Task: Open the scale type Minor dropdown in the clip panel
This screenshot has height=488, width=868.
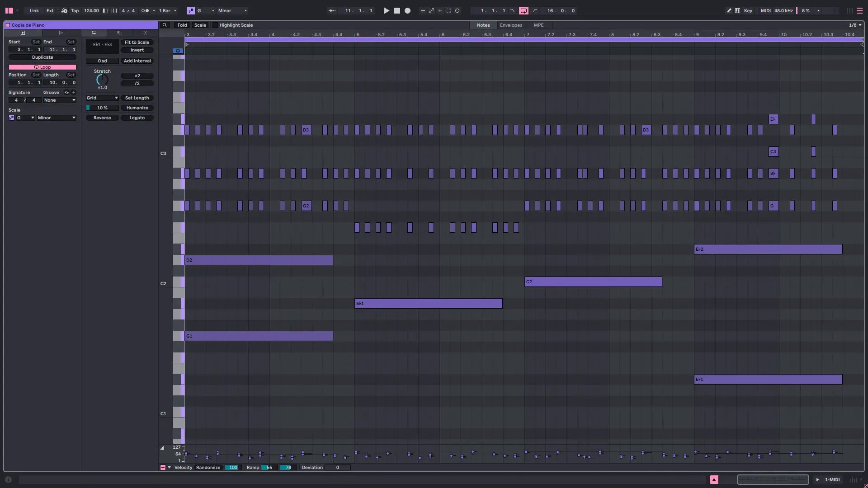Action: click(57, 118)
